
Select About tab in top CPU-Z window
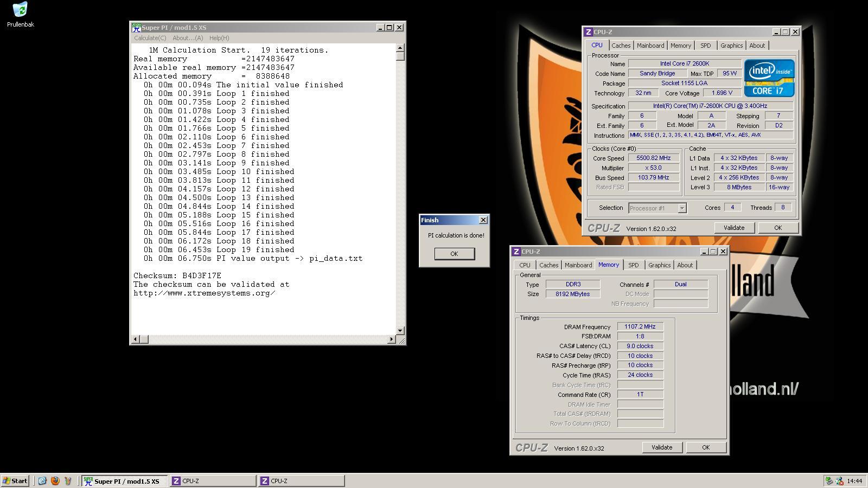click(x=757, y=46)
